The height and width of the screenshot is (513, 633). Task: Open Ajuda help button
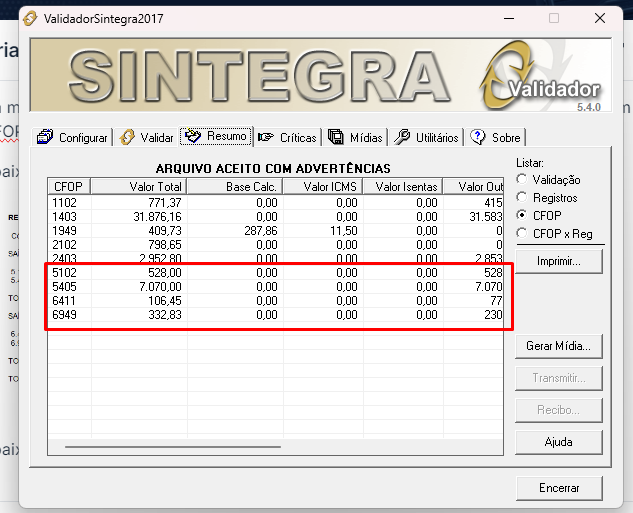click(559, 442)
